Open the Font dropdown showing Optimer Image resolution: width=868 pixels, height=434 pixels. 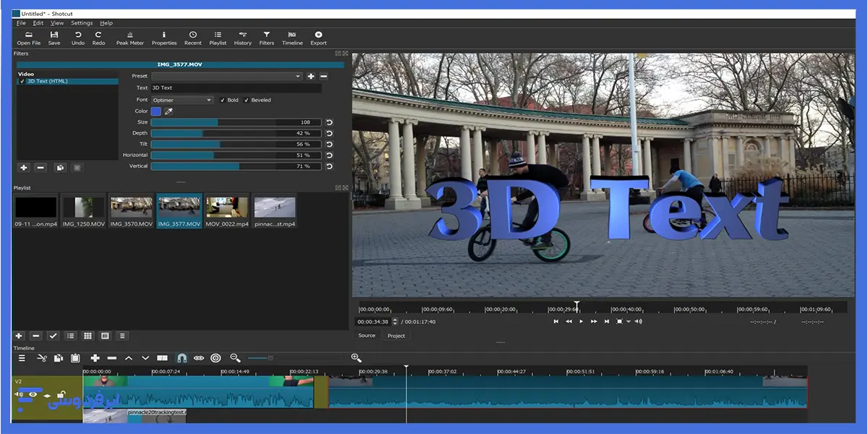(182, 100)
